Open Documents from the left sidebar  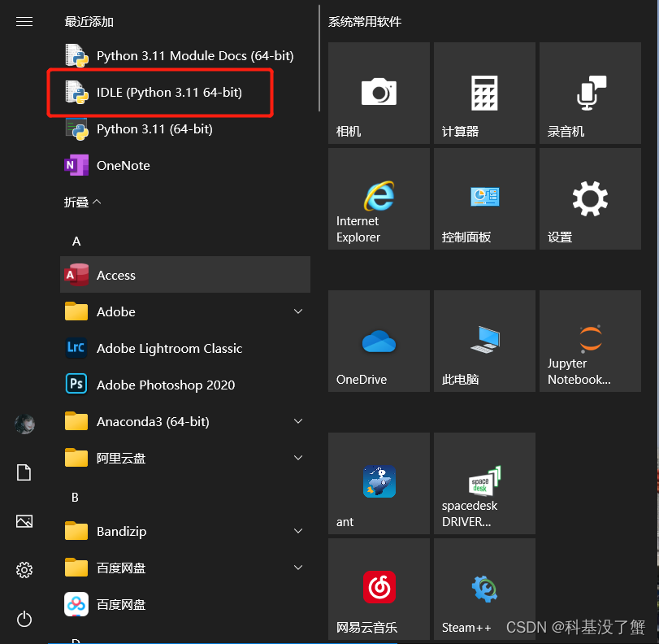click(24, 472)
